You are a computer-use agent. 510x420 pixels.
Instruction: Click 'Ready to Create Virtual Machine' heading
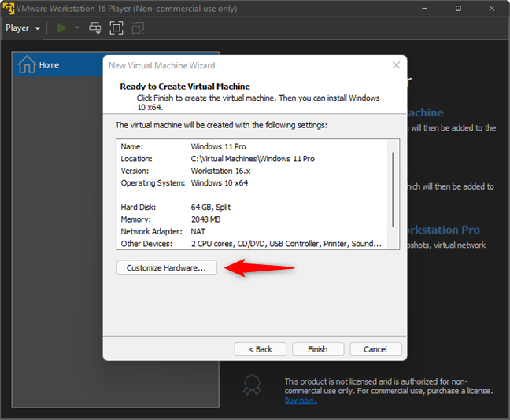[185, 87]
